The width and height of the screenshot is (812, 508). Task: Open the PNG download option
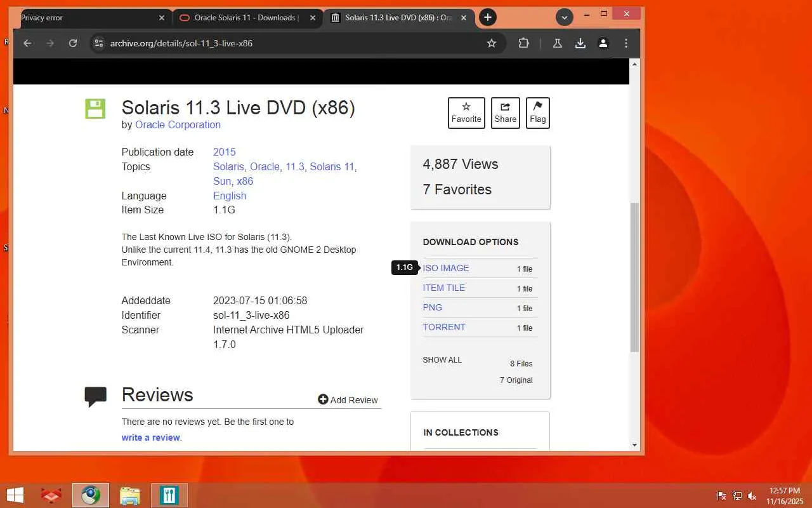(433, 307)
